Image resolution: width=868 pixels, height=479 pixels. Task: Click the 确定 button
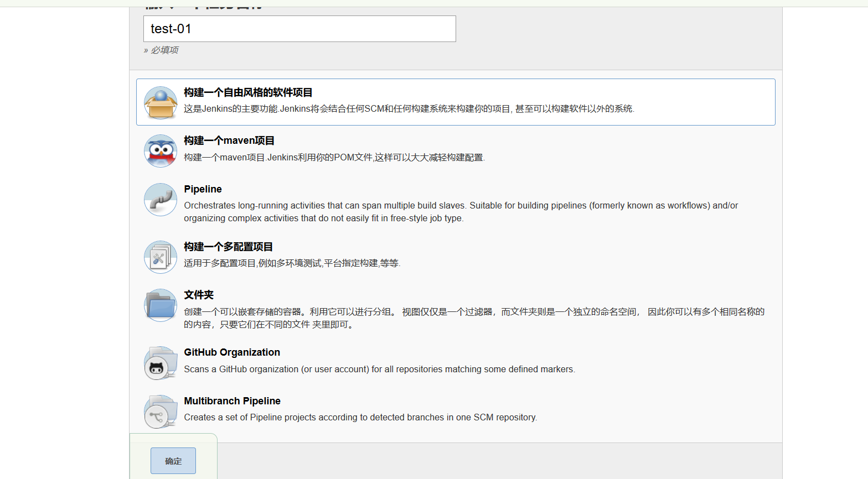(x=173, y=461)
